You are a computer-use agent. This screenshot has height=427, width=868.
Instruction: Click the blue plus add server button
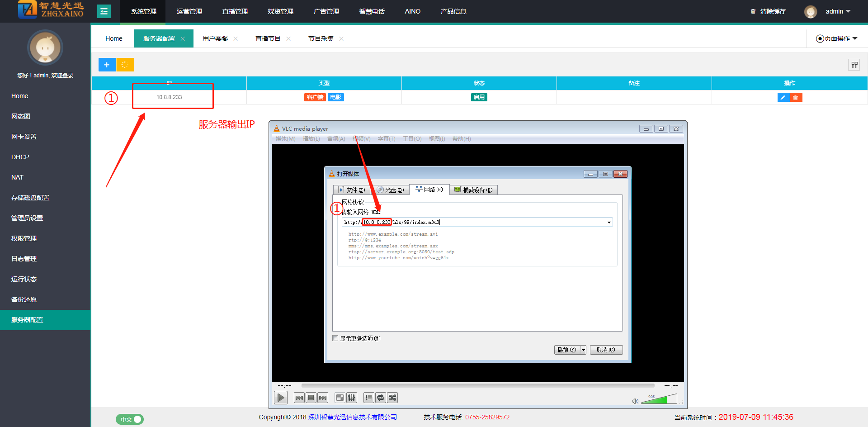tap(107, 65)
